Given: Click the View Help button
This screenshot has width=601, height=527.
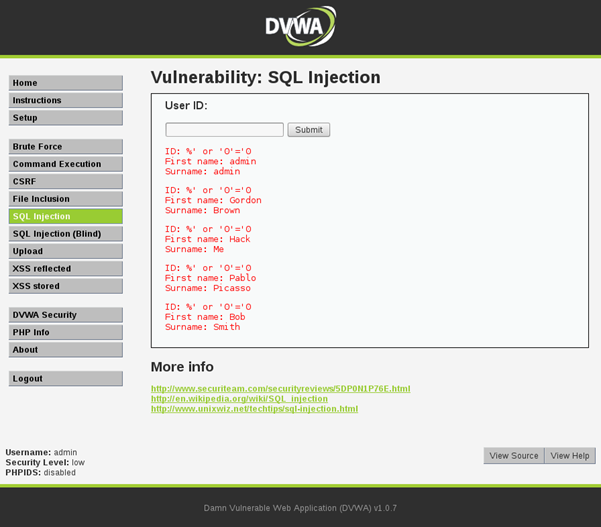Looking at the screenshot, I should tap(570, 456).
